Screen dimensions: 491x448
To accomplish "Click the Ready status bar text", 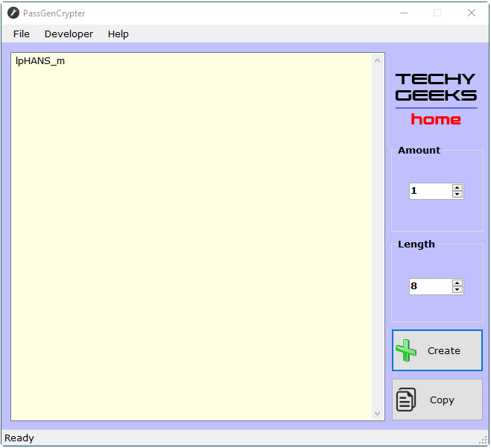I will point(19,438).
